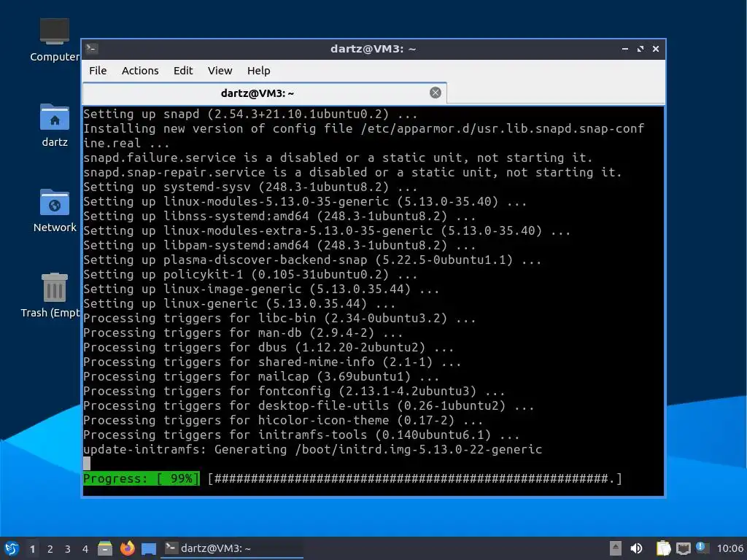Click the line 'Processing triggers for dbus'
747x560 pixels.
tap(268, 347)
